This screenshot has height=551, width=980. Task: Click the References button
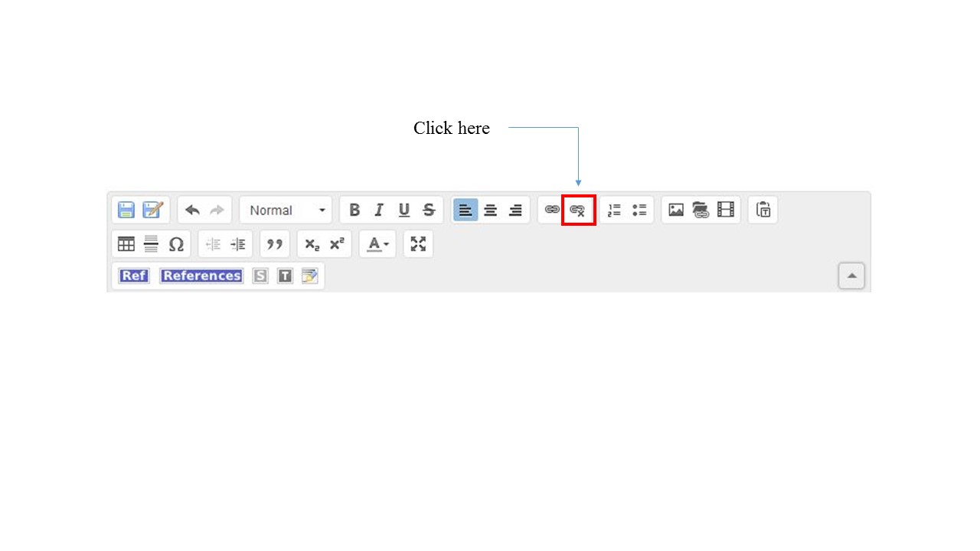point(201,275)
